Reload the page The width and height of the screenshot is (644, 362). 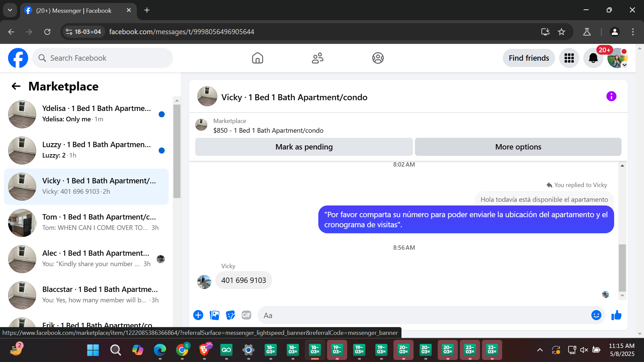(x=47, y=32)
